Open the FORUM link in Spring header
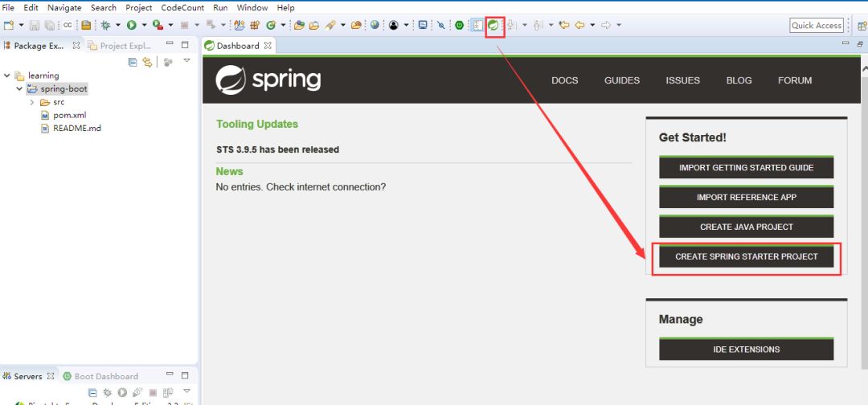Screen dimensions: 868x405 coord(795,80)
